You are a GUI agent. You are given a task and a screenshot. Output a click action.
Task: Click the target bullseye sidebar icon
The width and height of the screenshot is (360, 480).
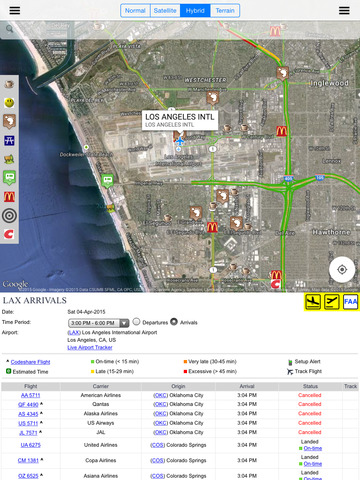9,216
